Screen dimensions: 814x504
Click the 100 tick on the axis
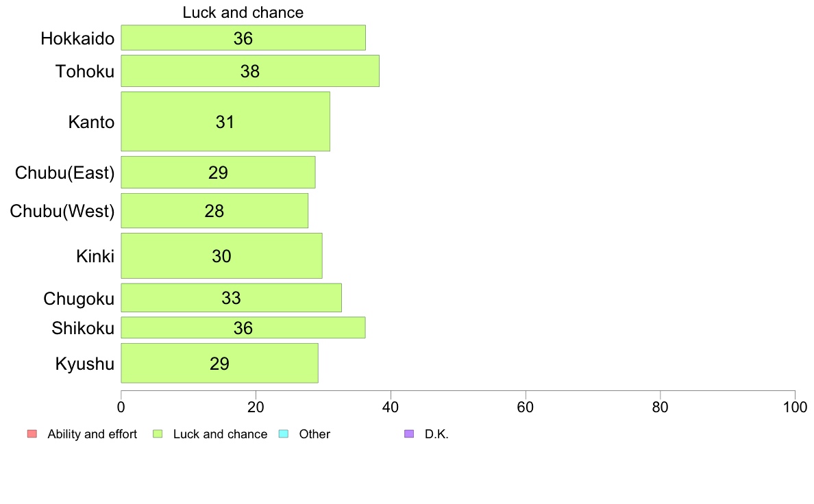[795, 407]
